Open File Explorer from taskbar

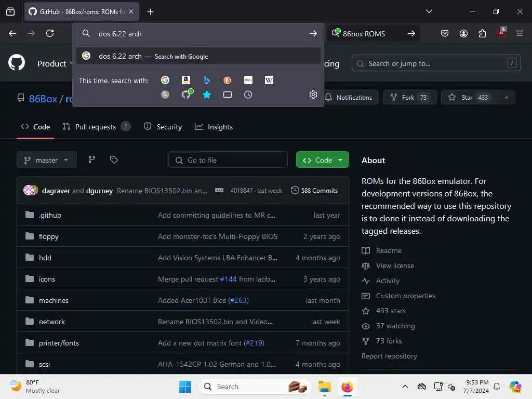(x=324, y=387)
